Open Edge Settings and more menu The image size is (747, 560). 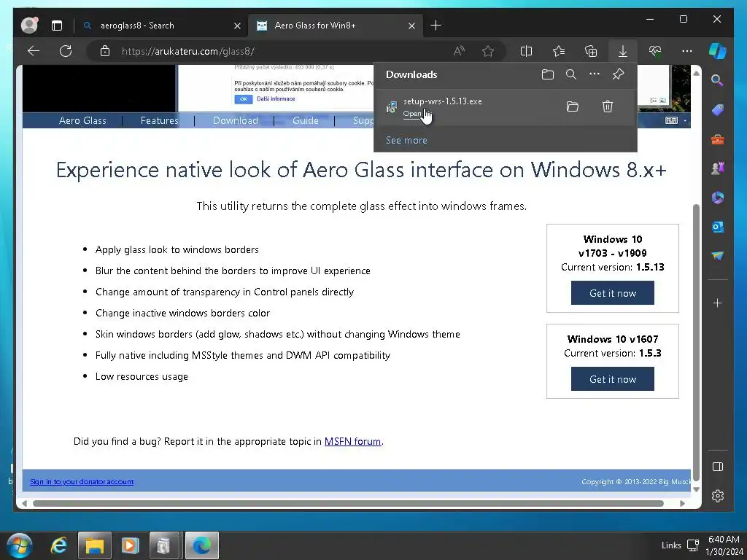(687, 51)
